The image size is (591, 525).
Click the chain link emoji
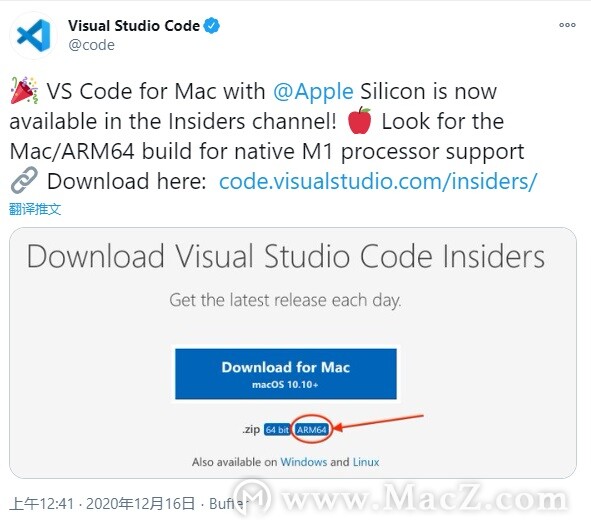point(24,180)
